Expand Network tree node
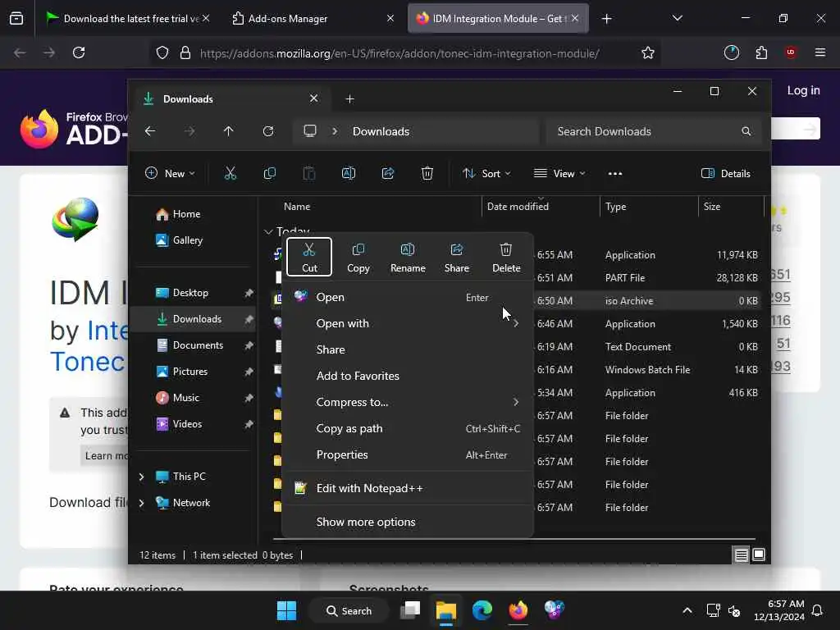The width and height of the screenshot is (840, 630). pyautogui.click(x=141, y=503)
